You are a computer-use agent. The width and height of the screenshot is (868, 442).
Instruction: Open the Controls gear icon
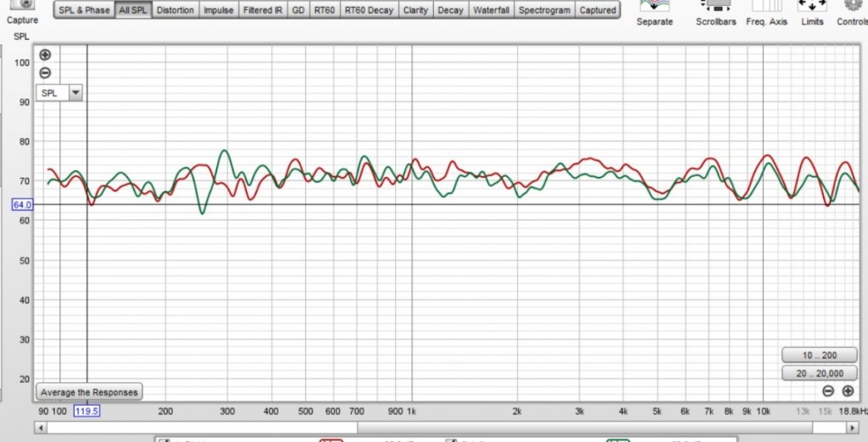(853, 5)
